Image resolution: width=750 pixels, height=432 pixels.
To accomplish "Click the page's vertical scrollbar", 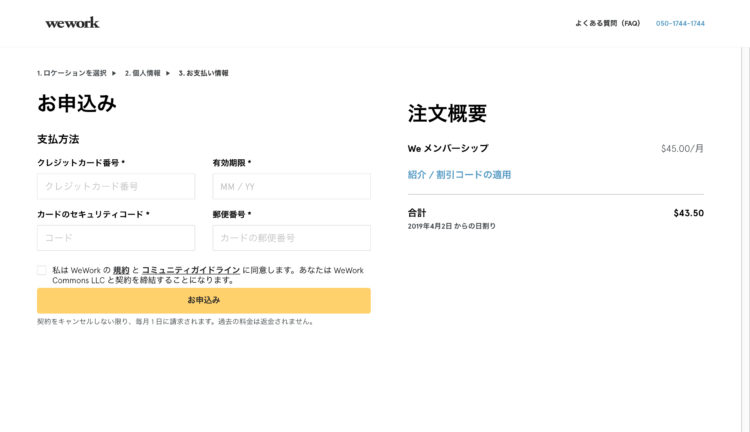I will tap(745, 239).
